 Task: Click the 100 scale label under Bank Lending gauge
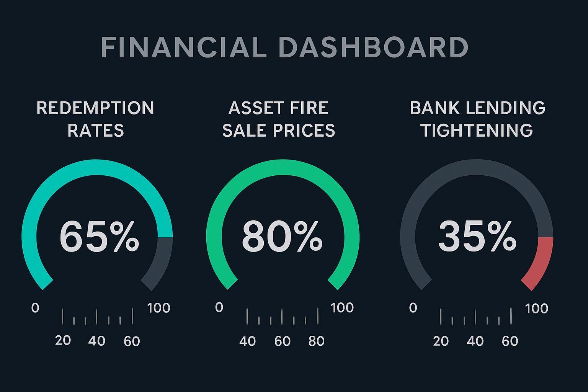tap(536, 309)
